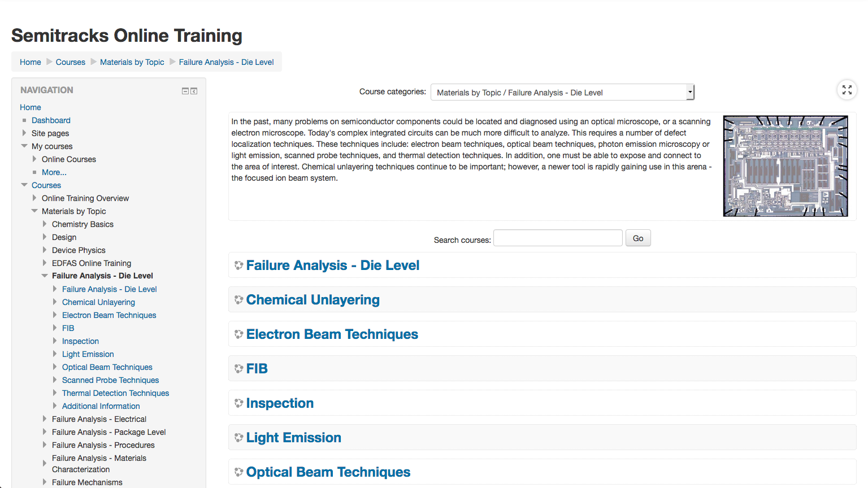Screen dimensions: 868x488
Task: Open the FIB category heading
Action: click(x=257, y=369)
